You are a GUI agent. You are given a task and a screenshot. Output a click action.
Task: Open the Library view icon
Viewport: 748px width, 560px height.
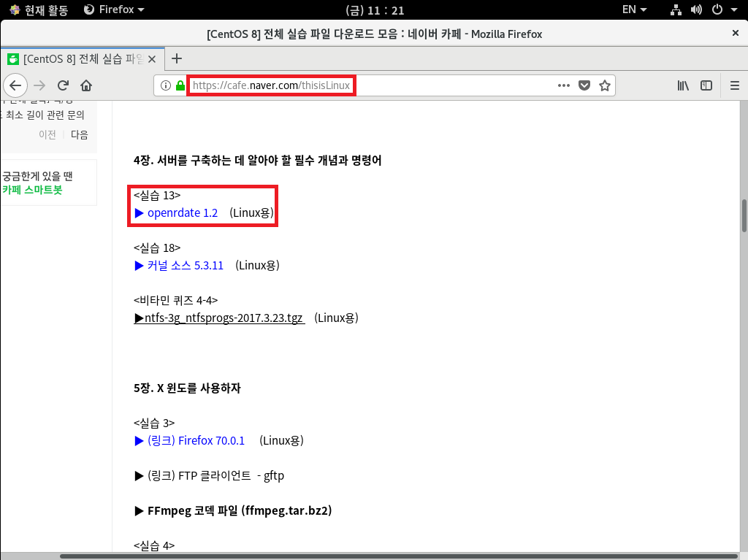coord(683,85)
